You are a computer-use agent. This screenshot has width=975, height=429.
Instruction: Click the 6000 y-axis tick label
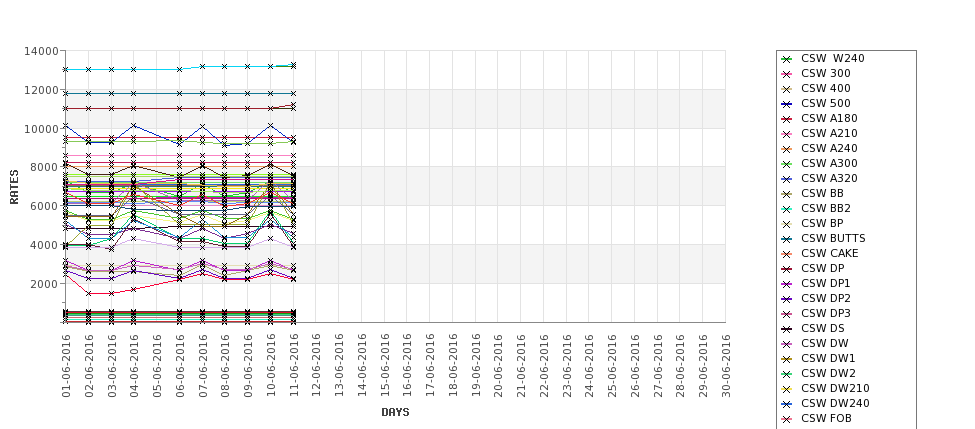point(45,206)
